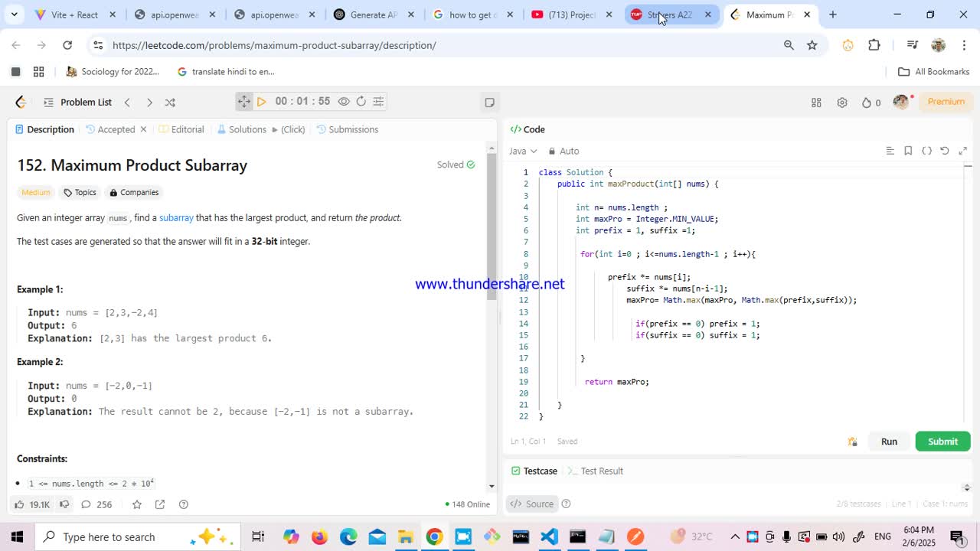Share the problem link icon
The width and height of the screenshot is (980, 551).
[x=159, y=504]
